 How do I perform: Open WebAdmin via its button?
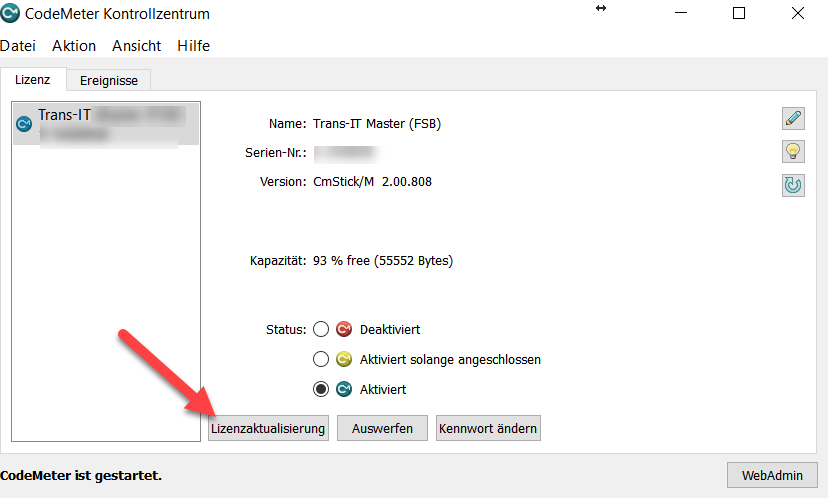[x=772, y=475]
